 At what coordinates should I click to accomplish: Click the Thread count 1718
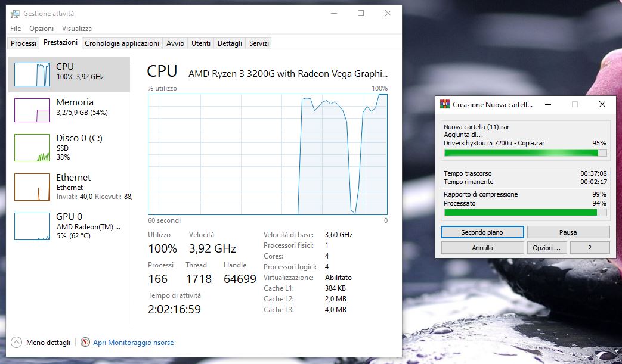pyautogui.click(x=199, y=279)
